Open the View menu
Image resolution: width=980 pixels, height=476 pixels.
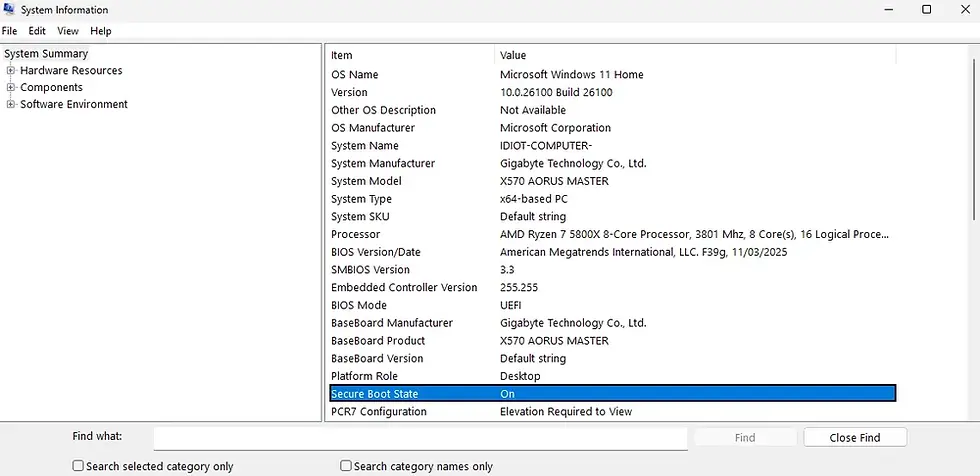68,31
